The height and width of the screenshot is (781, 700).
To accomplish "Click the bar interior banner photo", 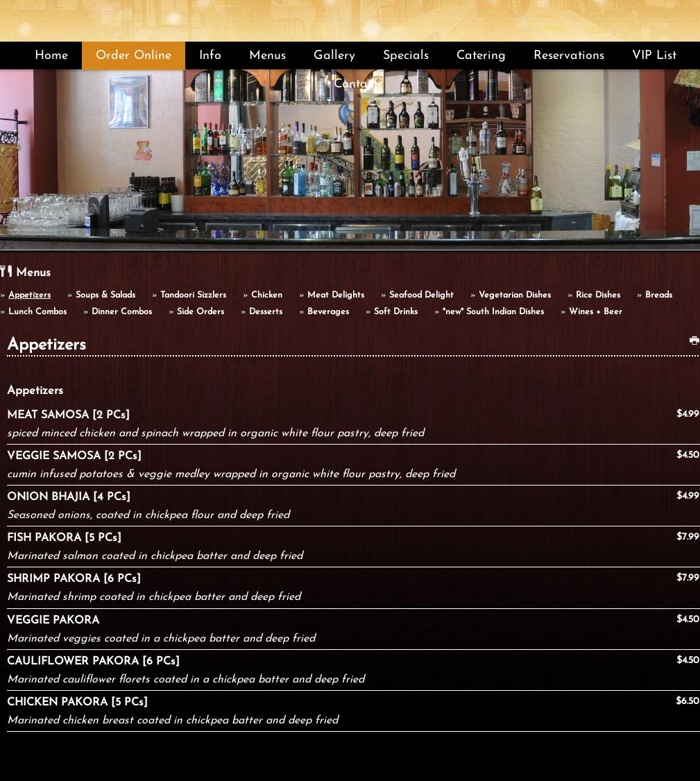I will (350, 166).
